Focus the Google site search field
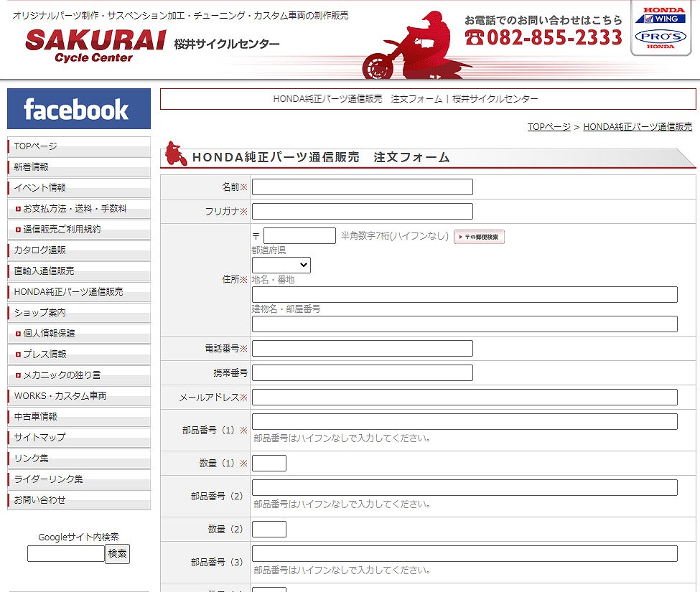Viewport: 700px width, 592px height. [66, 554]
